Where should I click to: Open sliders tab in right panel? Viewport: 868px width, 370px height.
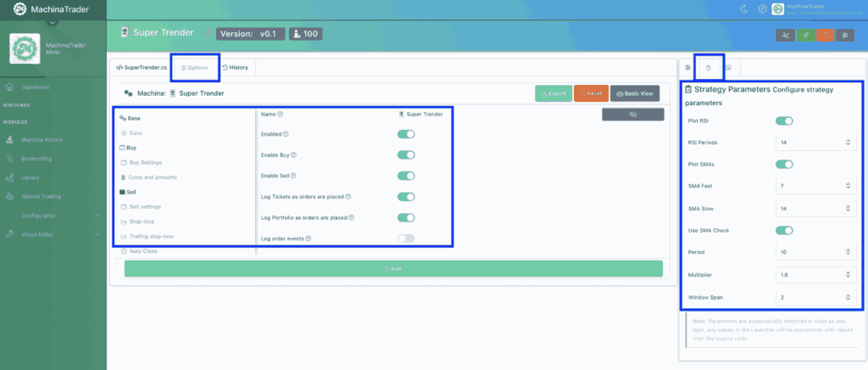pyautogui.click(x=688, y=68)
